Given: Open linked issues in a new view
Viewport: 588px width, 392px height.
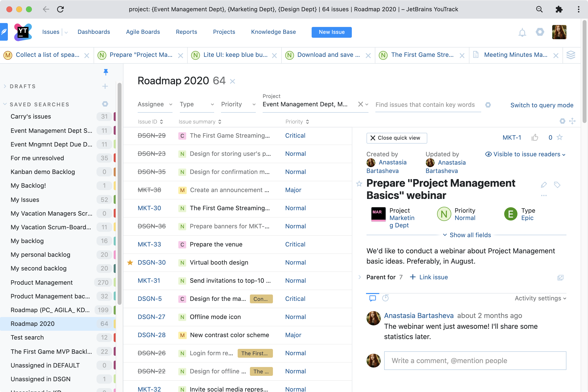Looking at the screenshot, I should [560, 278].
